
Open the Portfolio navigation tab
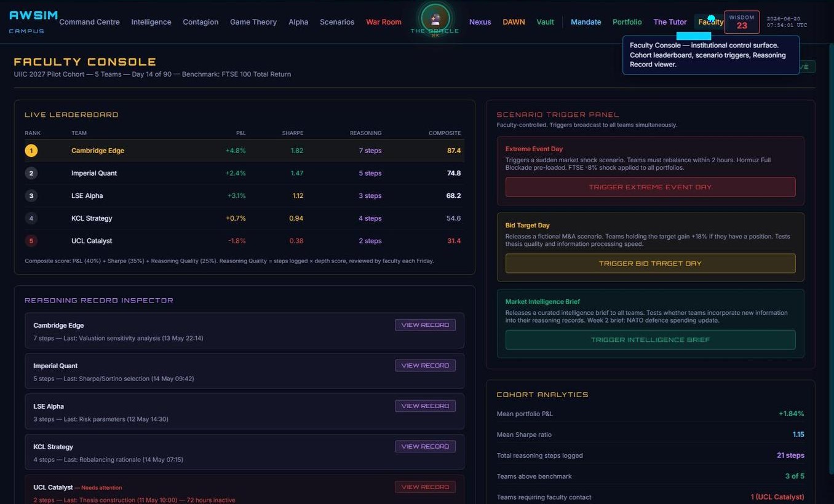point(627,22)
